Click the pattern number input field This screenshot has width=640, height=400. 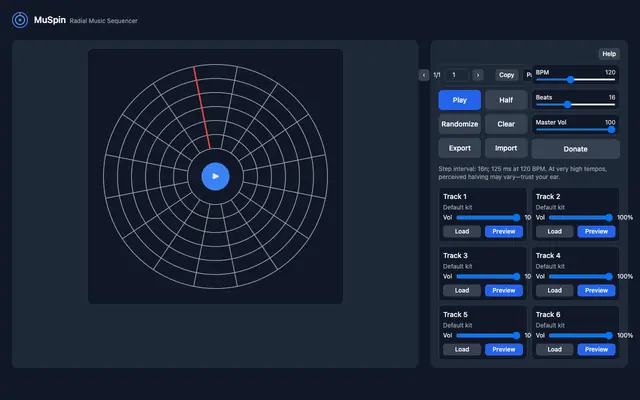coord(457,75)
